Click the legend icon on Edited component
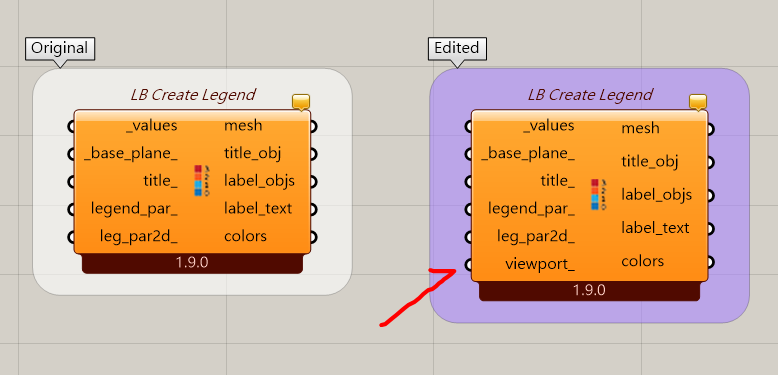The width and height of the screenshot is (778, 375). pos(599,194)
